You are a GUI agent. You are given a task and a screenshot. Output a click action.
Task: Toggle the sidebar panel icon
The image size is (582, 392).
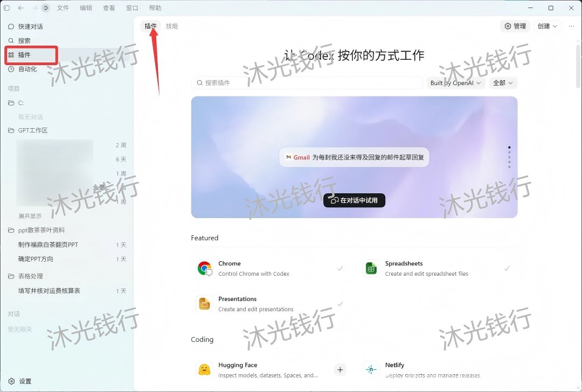point(6,8)
